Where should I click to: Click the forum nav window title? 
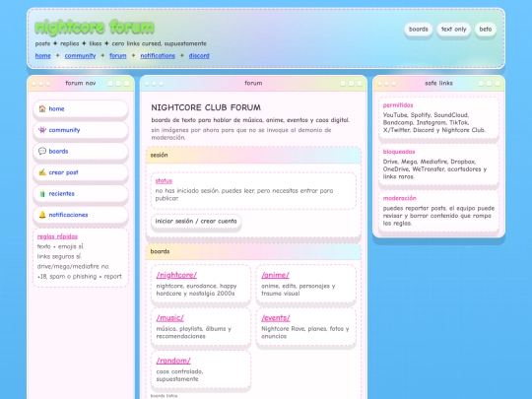click(81, 83)
